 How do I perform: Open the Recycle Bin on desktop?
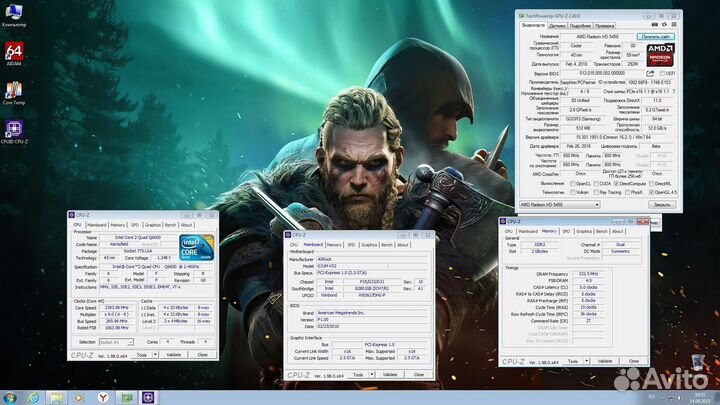pyautogui.click(x=698, y=362)
